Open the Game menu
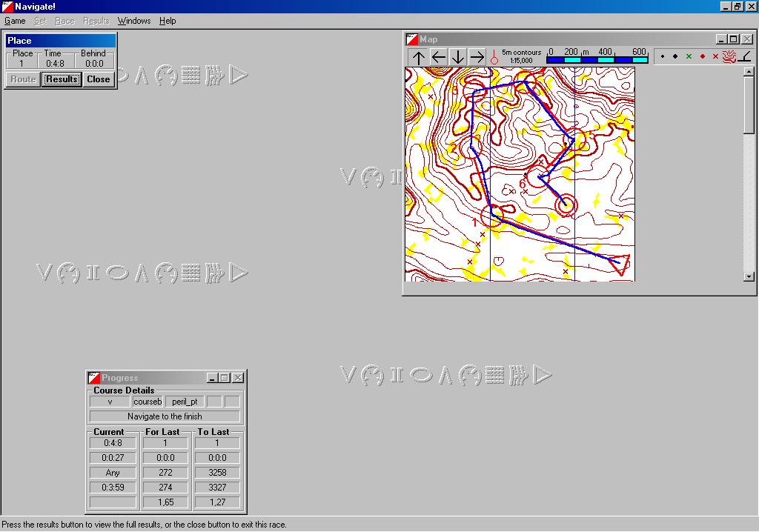The image size is (759, 532). (15, 21)
